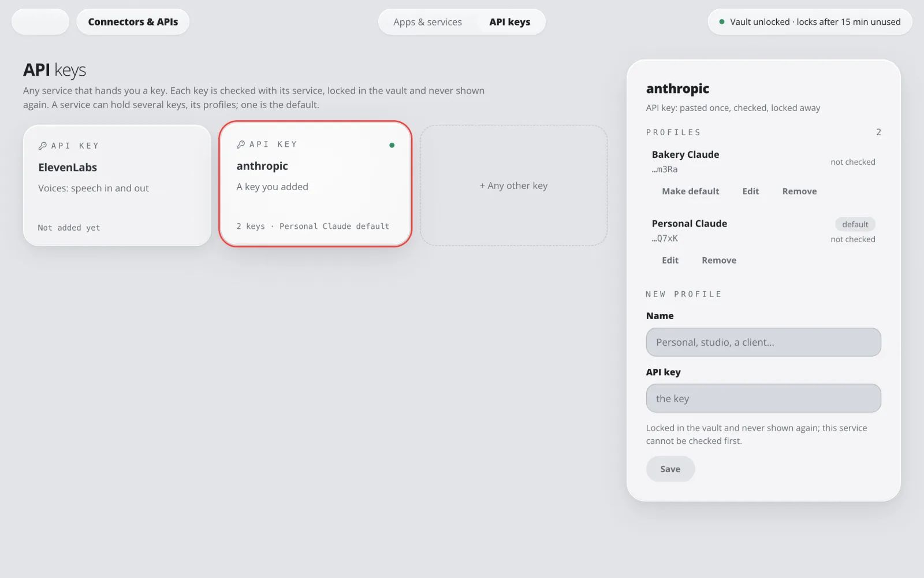Click 'API key: pasted once, checked, locked away'
This screenshot has width=924, height=578.
point(733,108)
